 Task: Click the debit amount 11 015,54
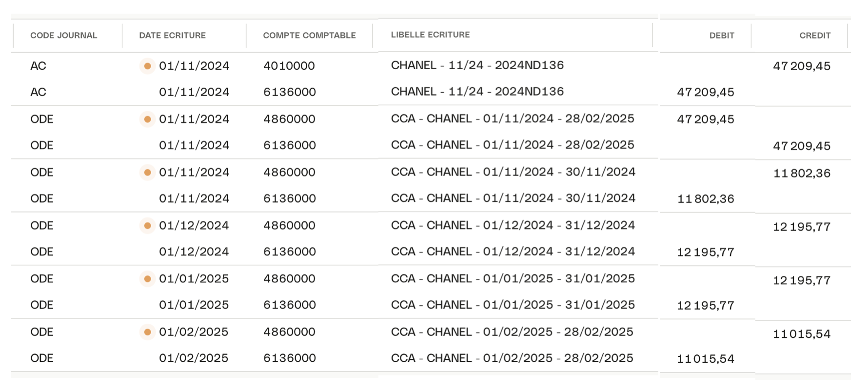[705, 359]
